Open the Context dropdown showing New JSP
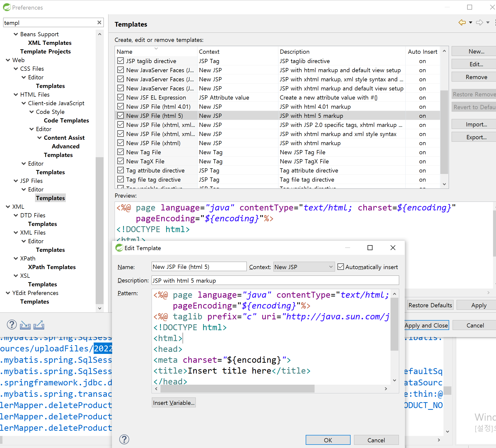The width and height of the screenshot is (496, 448). [304, 267]
